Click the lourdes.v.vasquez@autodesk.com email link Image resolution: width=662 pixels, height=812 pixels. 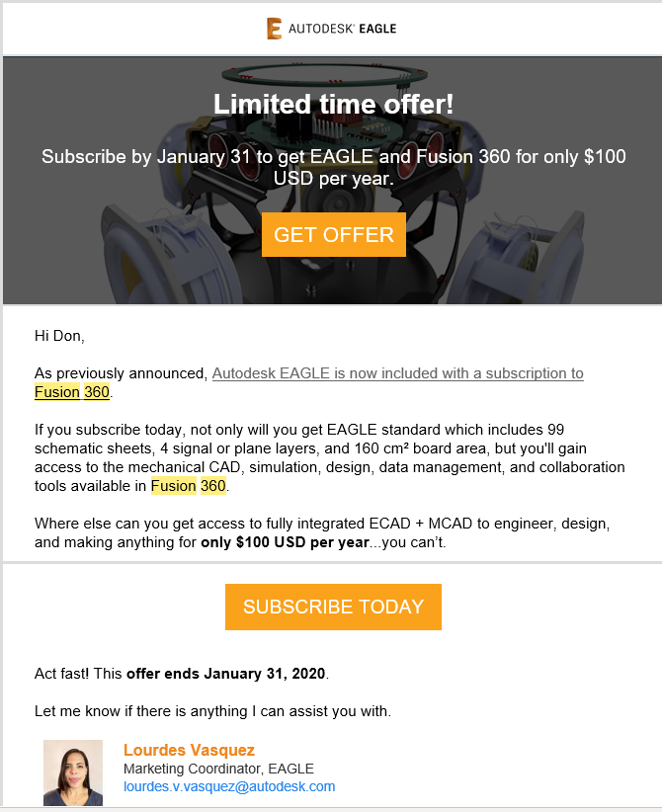[x=229, y=786]
